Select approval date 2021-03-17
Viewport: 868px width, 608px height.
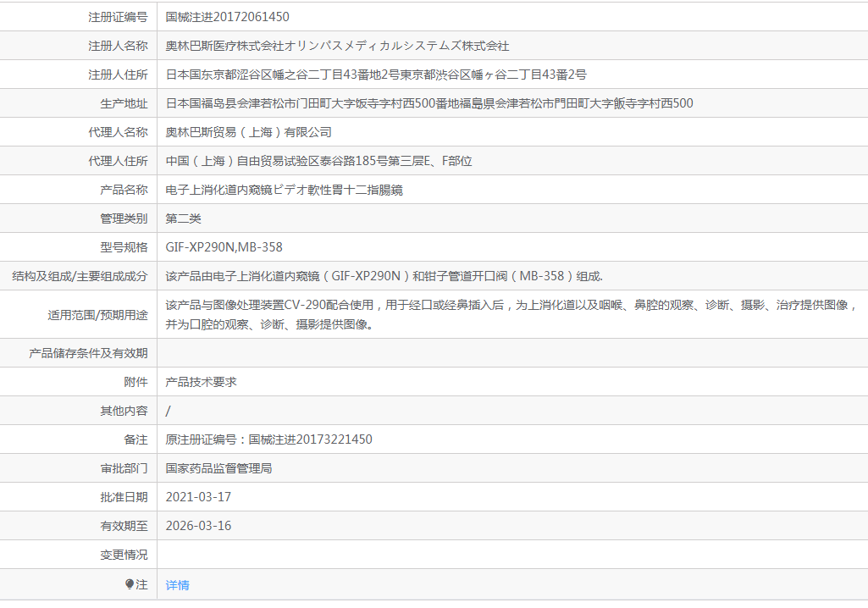tap(198, 497)
